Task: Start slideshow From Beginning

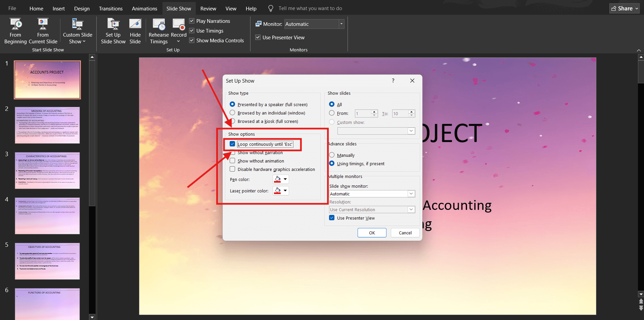Action: click(x=15, y=31)
